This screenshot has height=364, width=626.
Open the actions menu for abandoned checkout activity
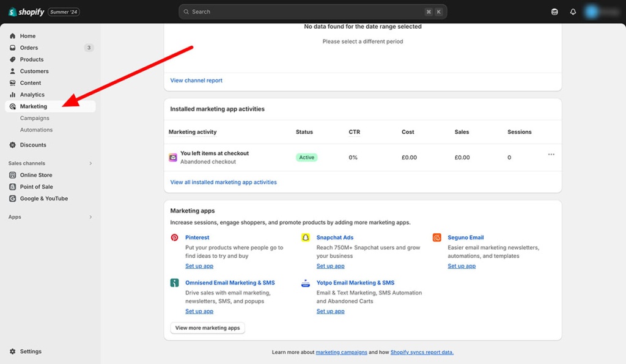point(551,155)
